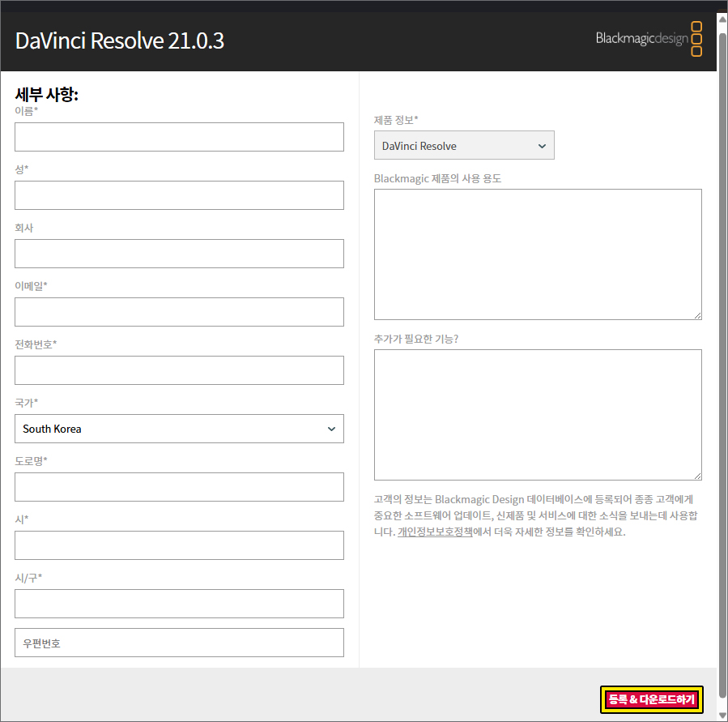
Task: Click the '세부 사항:' heading
Action: pyautogui.click(x=46, y=94)
